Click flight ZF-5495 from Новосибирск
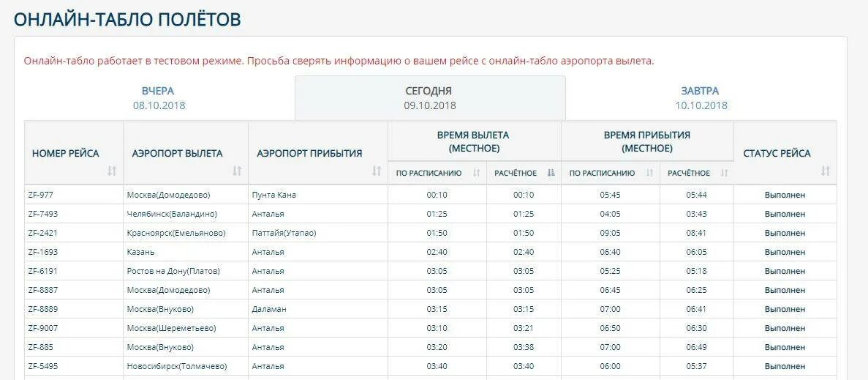 [x=430, y=366]
